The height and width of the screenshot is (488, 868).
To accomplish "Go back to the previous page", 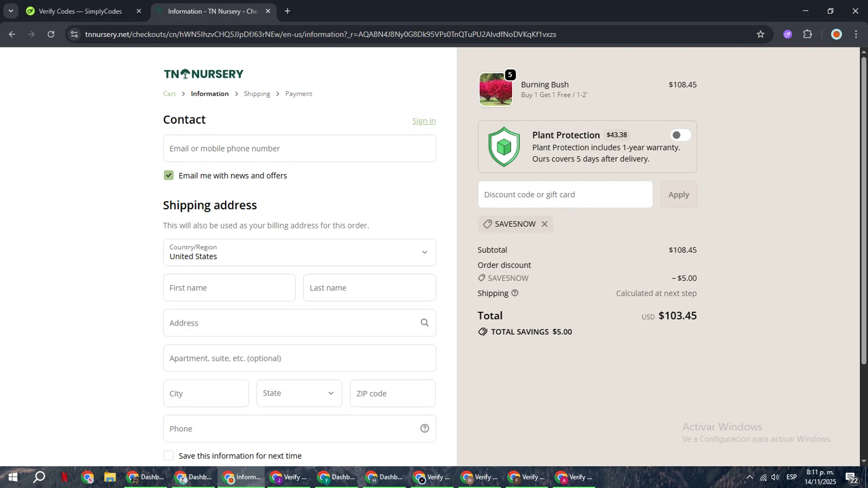I will click(12, 34).
